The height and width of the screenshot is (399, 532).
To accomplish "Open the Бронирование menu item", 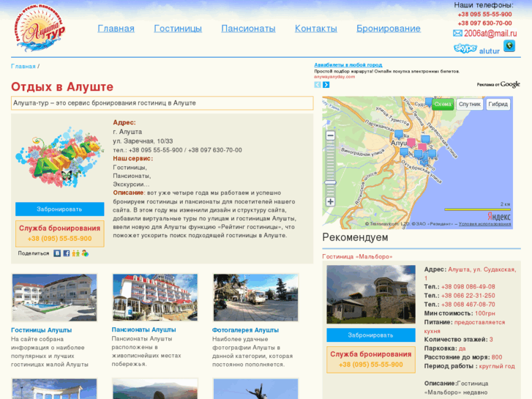I will click(x=389, y=29).
